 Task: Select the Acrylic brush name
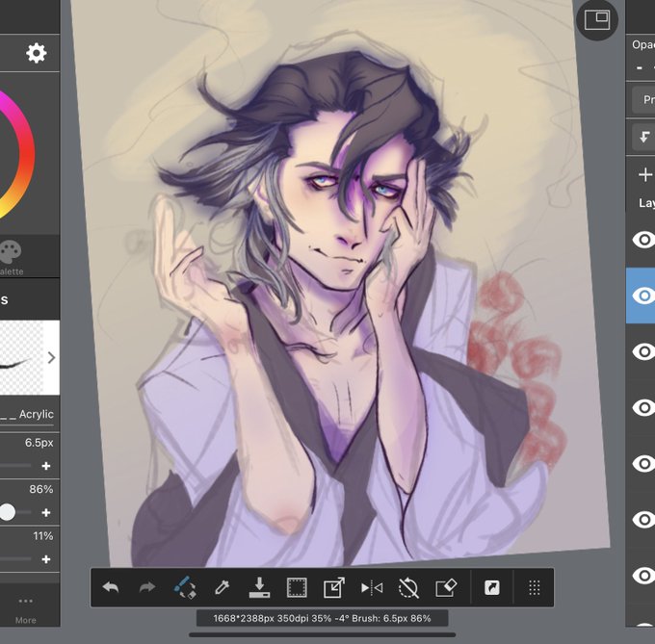(37, 415)
